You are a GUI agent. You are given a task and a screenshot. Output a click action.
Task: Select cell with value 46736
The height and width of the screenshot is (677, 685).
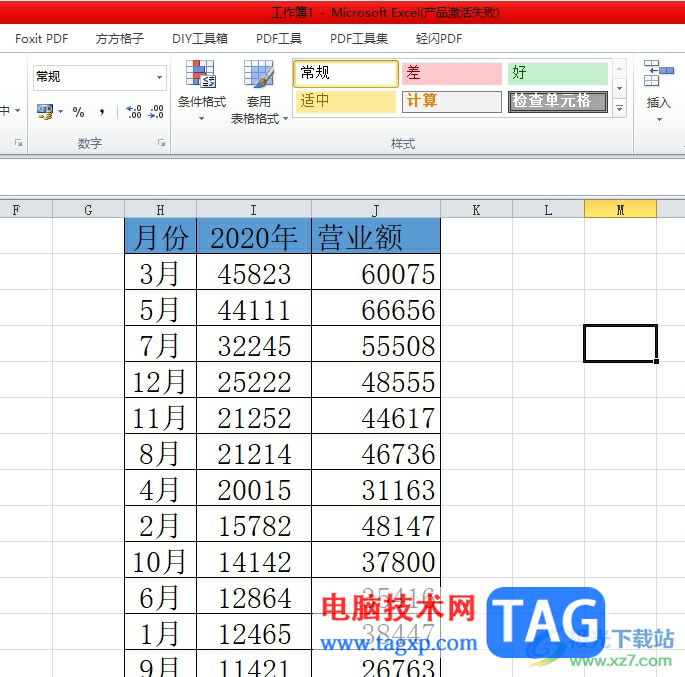click(x=376, y=452)
